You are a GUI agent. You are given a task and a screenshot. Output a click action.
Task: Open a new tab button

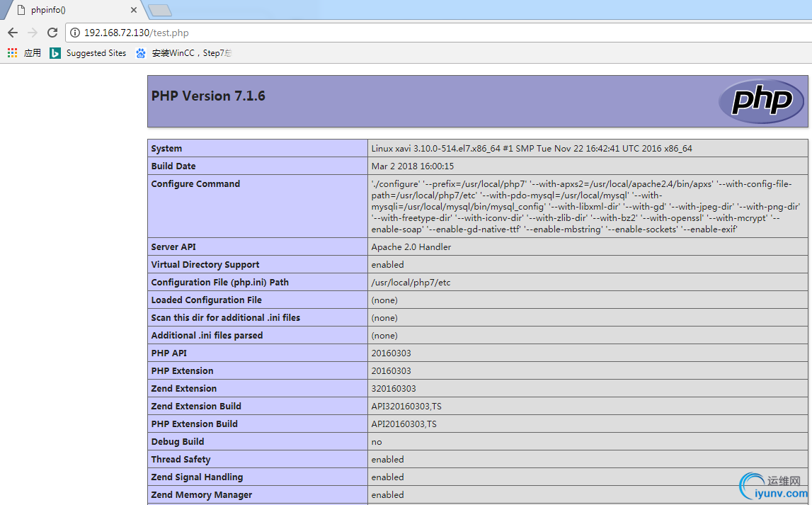click(x=160, y=11)
